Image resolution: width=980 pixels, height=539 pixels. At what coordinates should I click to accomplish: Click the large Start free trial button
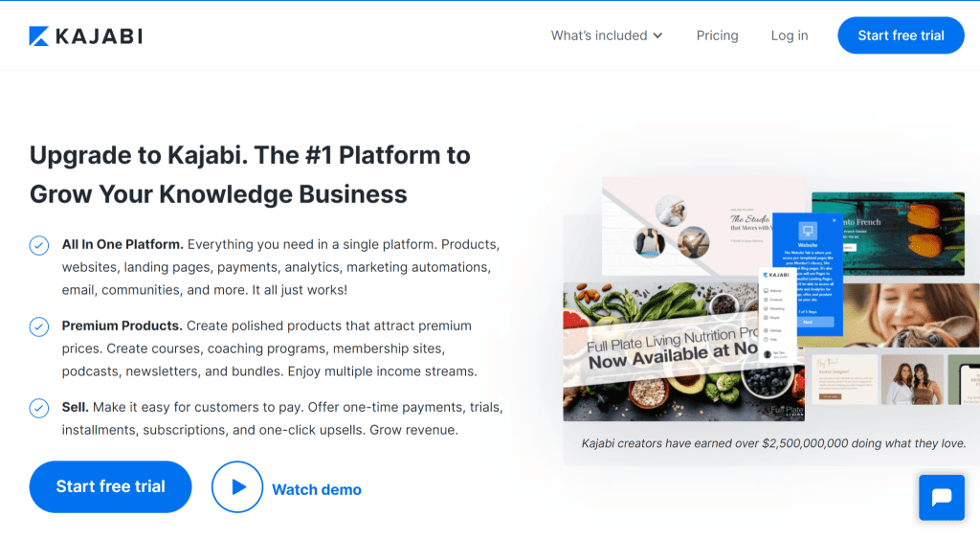click(x=111, y=486)
